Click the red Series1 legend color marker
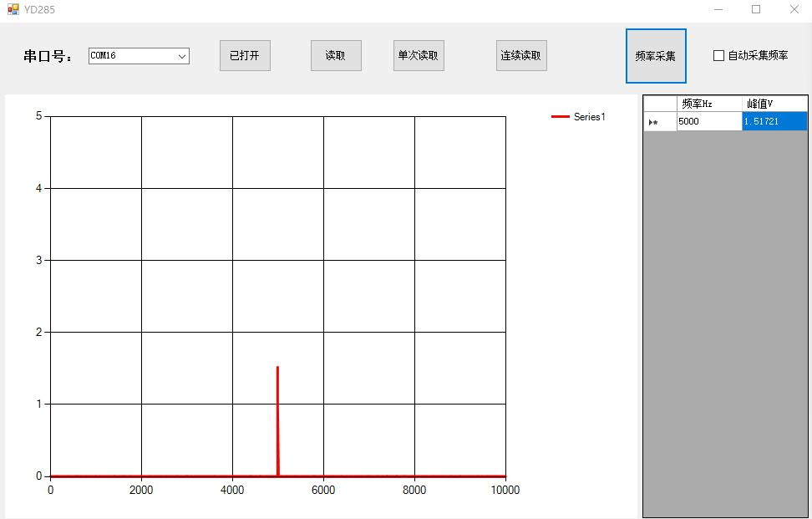This screenshot has width=812, height=519. 561,117
